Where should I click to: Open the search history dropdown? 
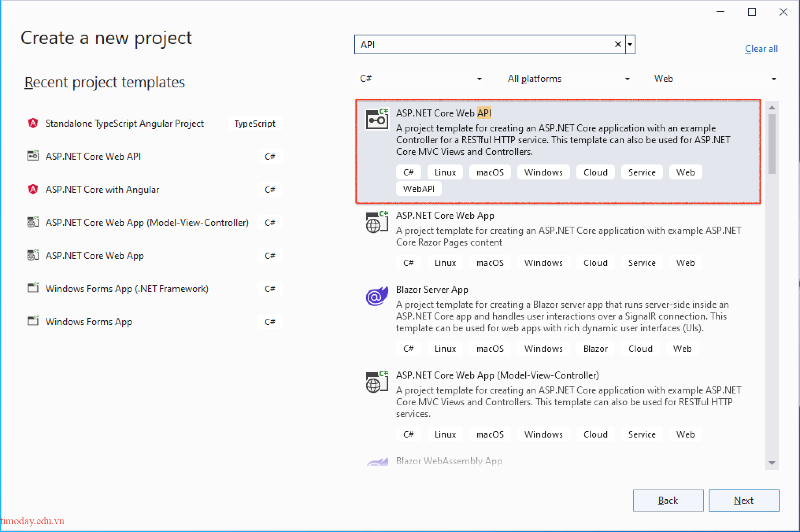[630, 44]
